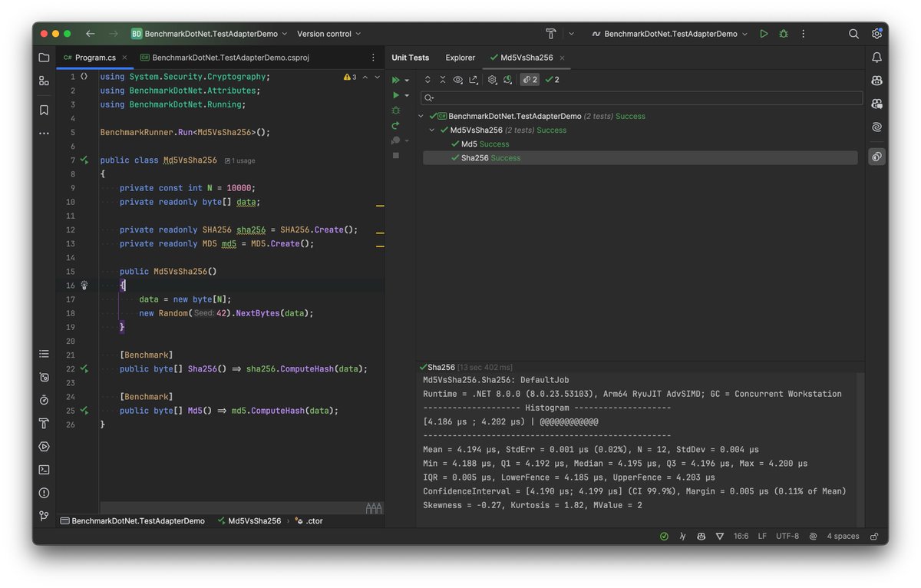This screenshot has height=588, width=921.
Task: Open the run configuration selector dropdown
Action: point(669,34)
